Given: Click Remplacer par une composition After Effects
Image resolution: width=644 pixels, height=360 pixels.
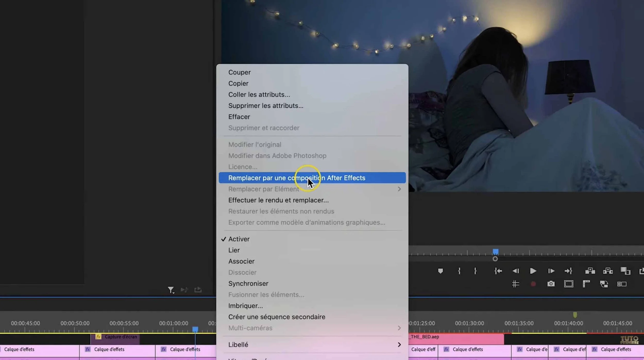Looking at the screenshot, I should [x=296, y=178].
